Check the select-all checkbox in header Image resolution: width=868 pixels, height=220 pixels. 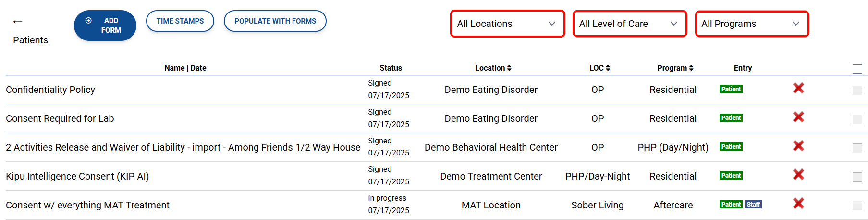(857, 69)
